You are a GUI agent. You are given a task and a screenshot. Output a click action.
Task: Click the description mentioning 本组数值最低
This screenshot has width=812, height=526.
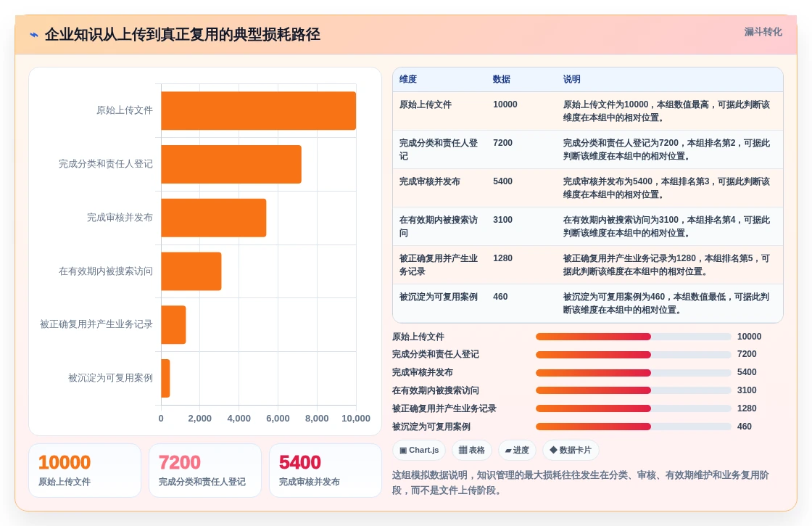(x=666, y=303)
